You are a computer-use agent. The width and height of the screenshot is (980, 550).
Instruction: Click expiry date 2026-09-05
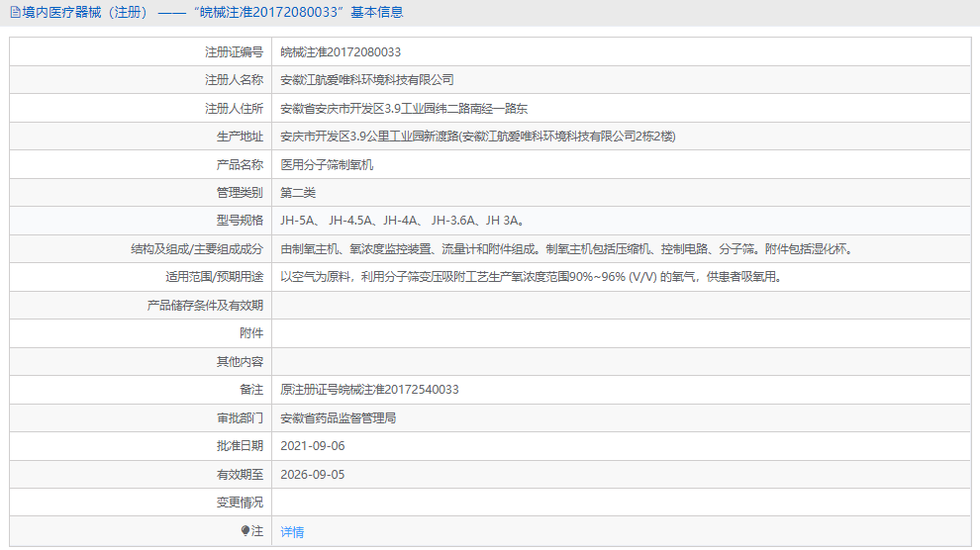pyautogui.click(x=313, y=475)
